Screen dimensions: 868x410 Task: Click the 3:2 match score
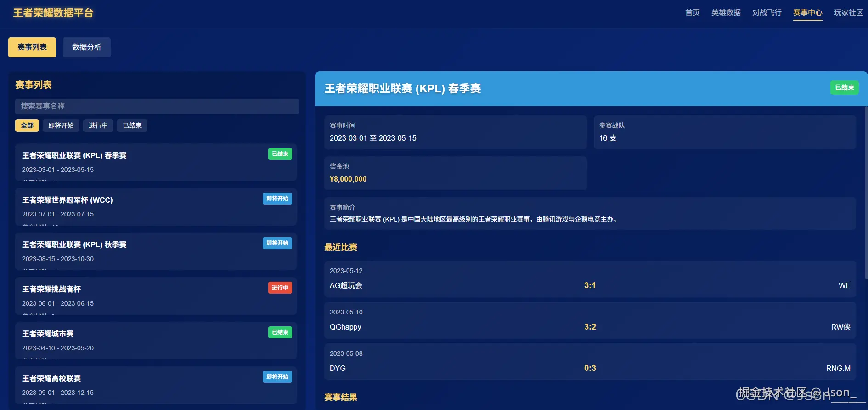click(x=590, y=327)
